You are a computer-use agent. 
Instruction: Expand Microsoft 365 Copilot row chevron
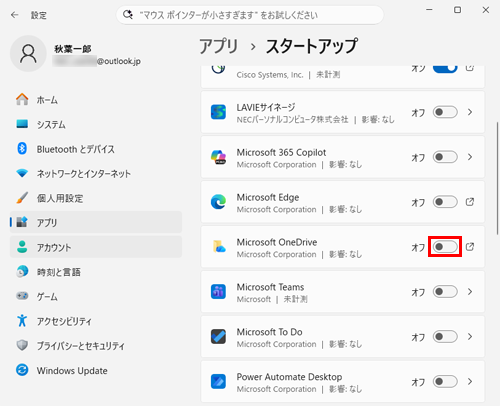coord(470,157)
